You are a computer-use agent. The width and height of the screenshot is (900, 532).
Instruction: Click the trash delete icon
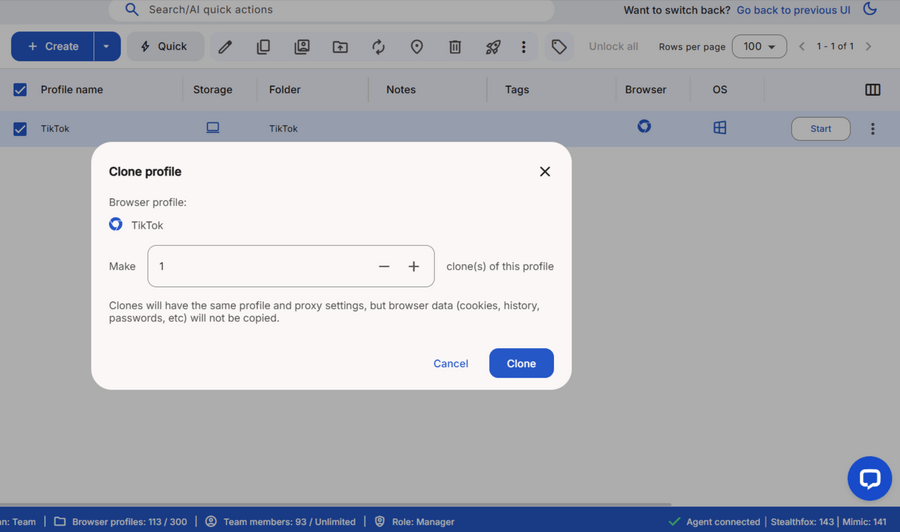[455, 47]
